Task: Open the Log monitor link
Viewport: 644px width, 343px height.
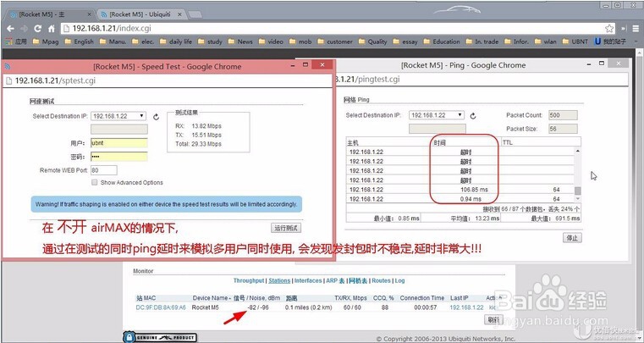Action: [399, 281]
